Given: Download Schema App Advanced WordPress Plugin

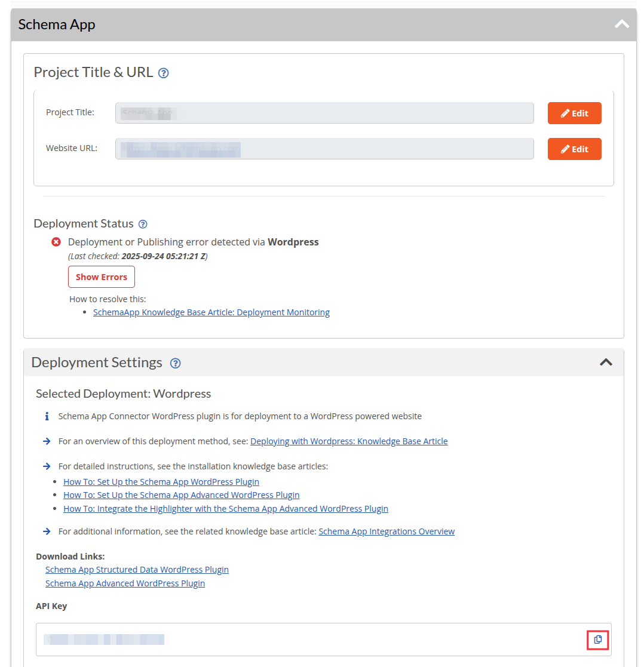Looking at the screenshot, I should [x=125, y=583].
